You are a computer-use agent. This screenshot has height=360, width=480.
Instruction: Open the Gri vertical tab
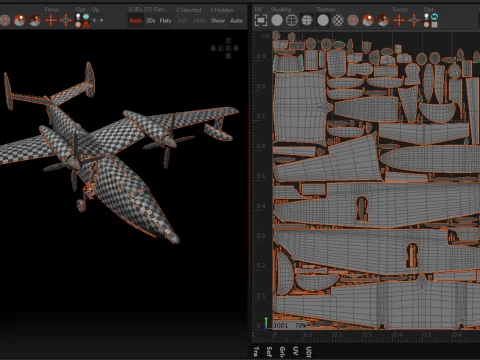coord(282,351)
